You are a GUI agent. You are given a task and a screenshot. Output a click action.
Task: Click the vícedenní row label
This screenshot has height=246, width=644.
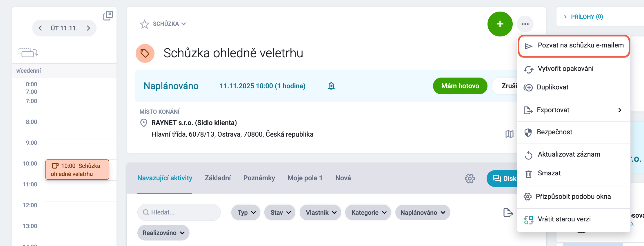[x=28, y=71]
